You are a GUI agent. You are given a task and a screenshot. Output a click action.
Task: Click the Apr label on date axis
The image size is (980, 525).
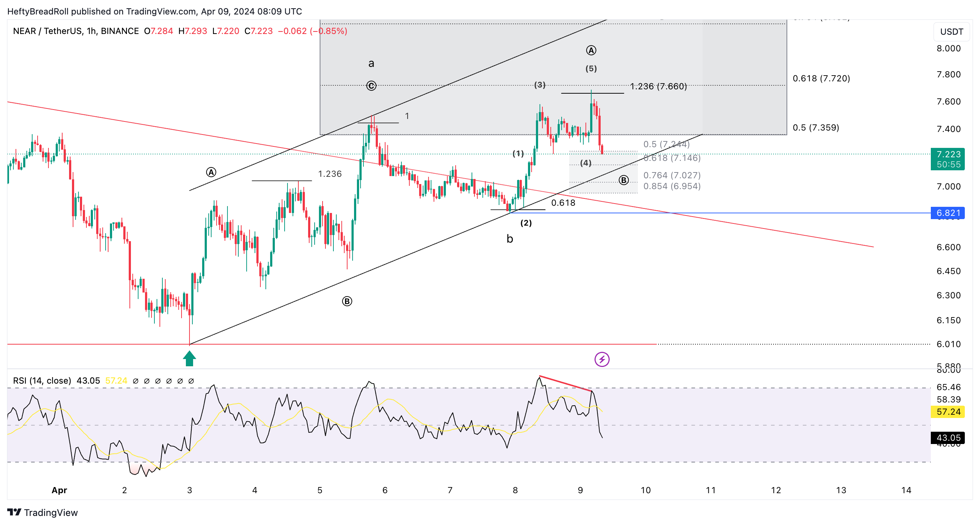tap(59, 490)
